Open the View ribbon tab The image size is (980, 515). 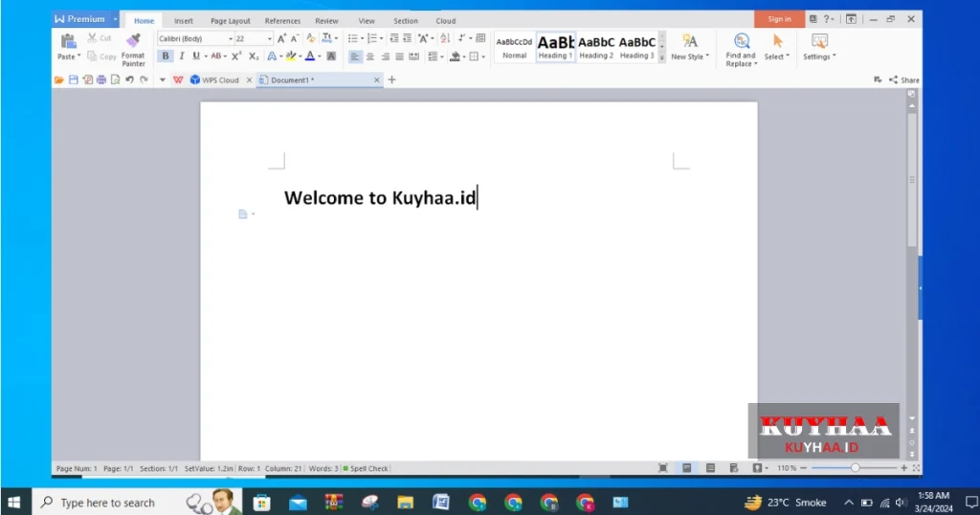(367, 21)
